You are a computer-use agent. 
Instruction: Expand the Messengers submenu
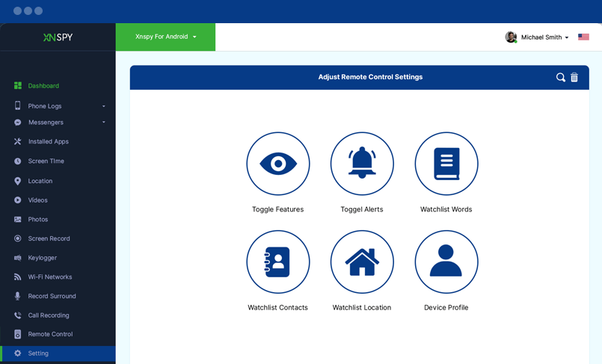[x=103, y=123]
